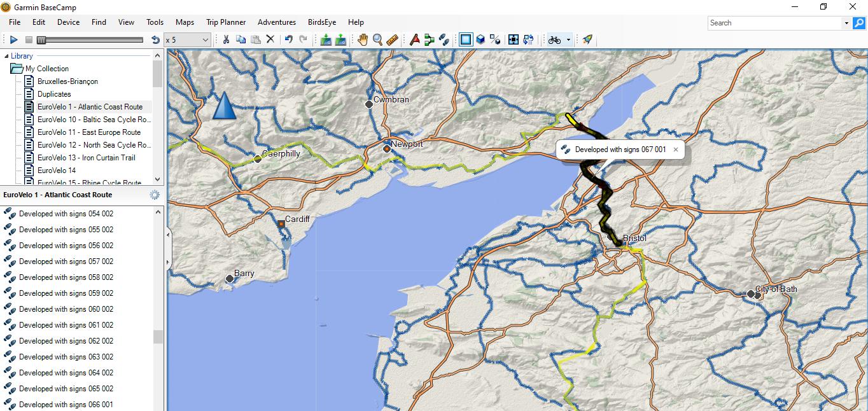The height and width of the screenshot is (411, 868).
Task: Select the New Track drawing tool
Action: click(444, 39)
